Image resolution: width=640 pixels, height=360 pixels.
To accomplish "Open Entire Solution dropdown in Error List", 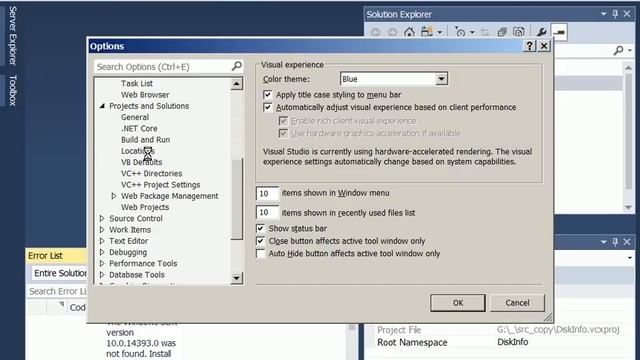I will click(60, 273).
